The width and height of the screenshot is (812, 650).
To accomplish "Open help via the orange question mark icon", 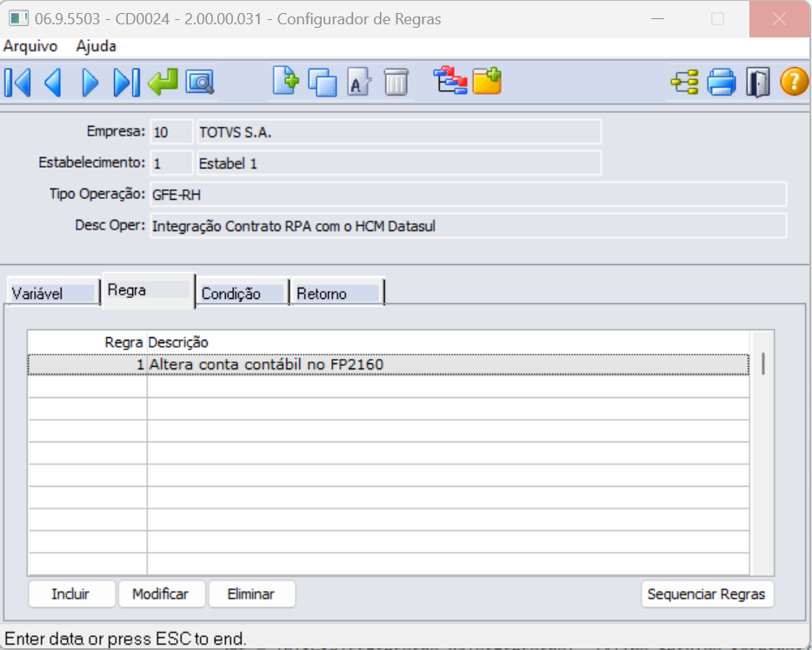I will pos(794,83).
